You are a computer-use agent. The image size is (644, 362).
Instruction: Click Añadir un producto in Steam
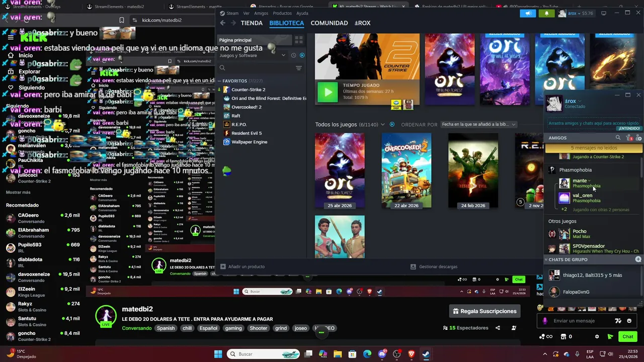click(x=242, y=266)
